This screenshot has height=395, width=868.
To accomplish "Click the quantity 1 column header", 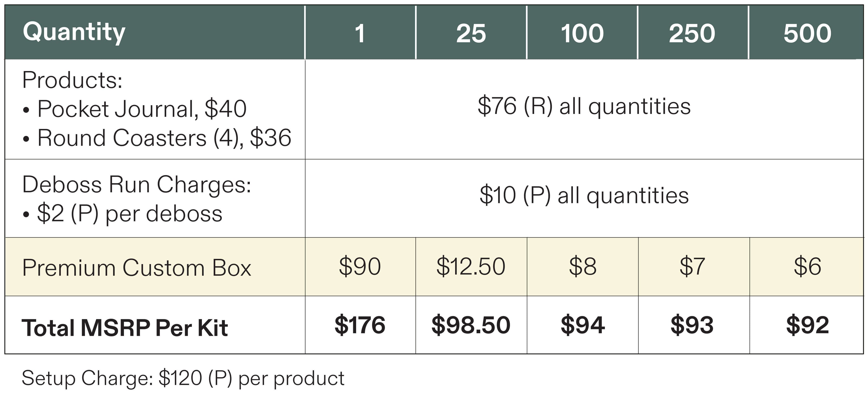I will 360,32.
